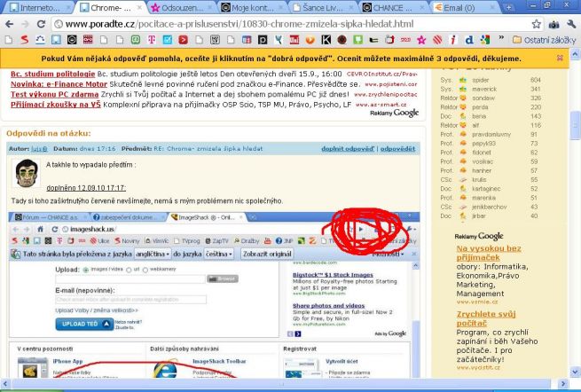Open the pink T-Mobile bookmark icon

tap(152, 40)
